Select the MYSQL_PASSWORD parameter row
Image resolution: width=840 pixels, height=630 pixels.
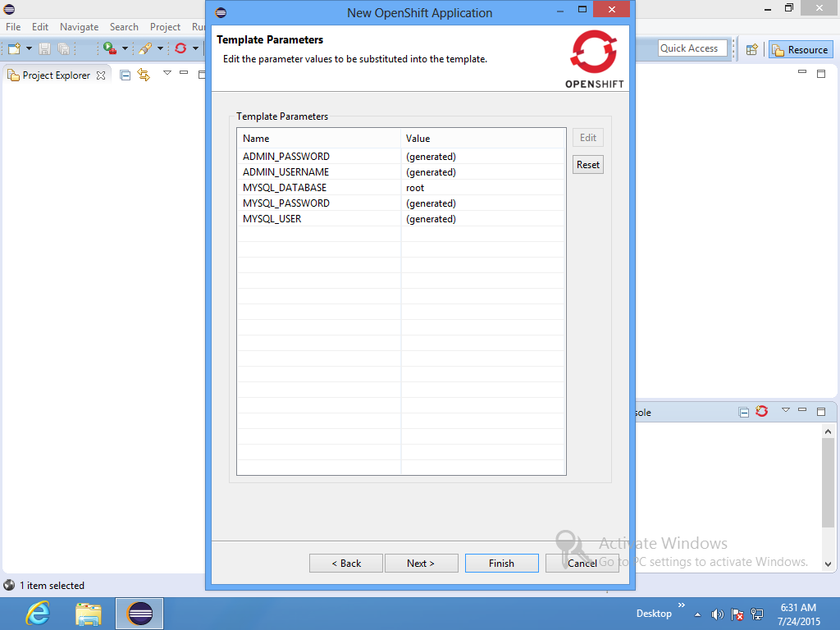[x=401, y=203]
